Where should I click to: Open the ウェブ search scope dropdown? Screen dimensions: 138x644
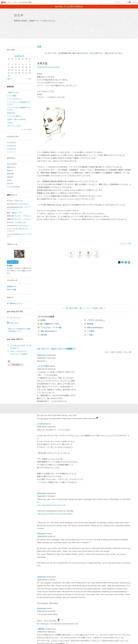[121, 2]
